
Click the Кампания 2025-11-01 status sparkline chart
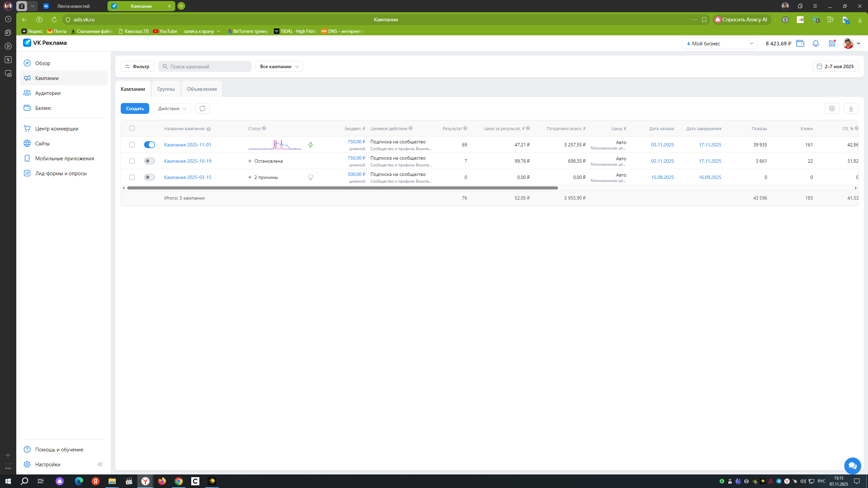(275, 145)
